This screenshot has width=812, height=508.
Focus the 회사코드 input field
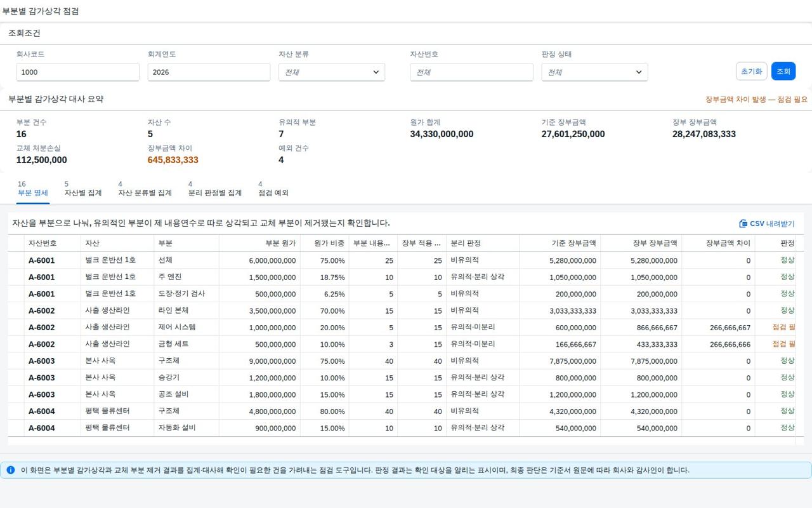tap(77, 72)
